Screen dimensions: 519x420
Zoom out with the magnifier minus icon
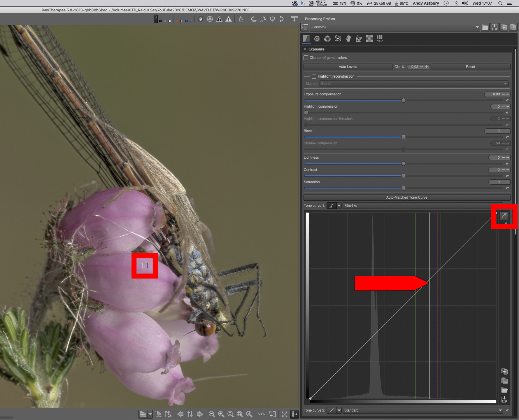[212, 414]
